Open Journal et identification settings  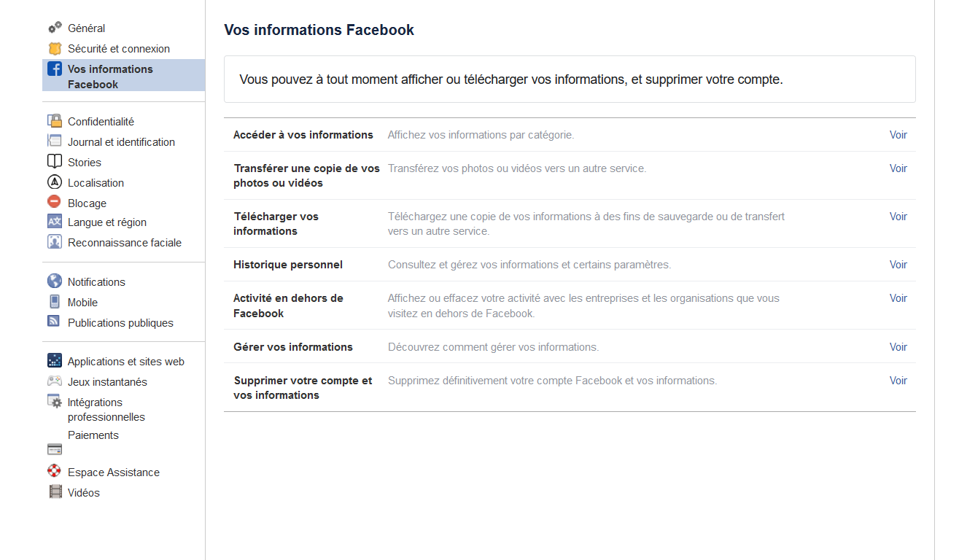(121, 142)
